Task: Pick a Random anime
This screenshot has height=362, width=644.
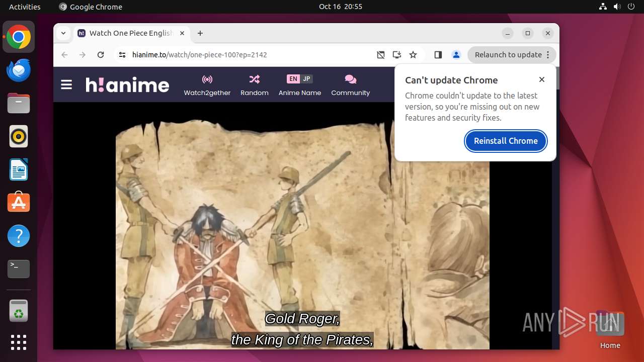Action: pyautogui.click(x=255, y=85)
